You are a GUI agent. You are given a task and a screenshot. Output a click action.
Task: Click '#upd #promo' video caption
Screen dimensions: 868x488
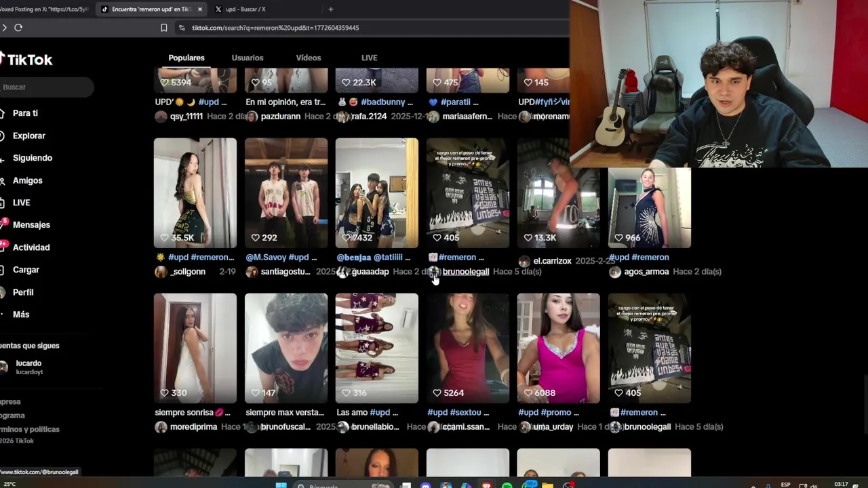click(x=549, y=413)
